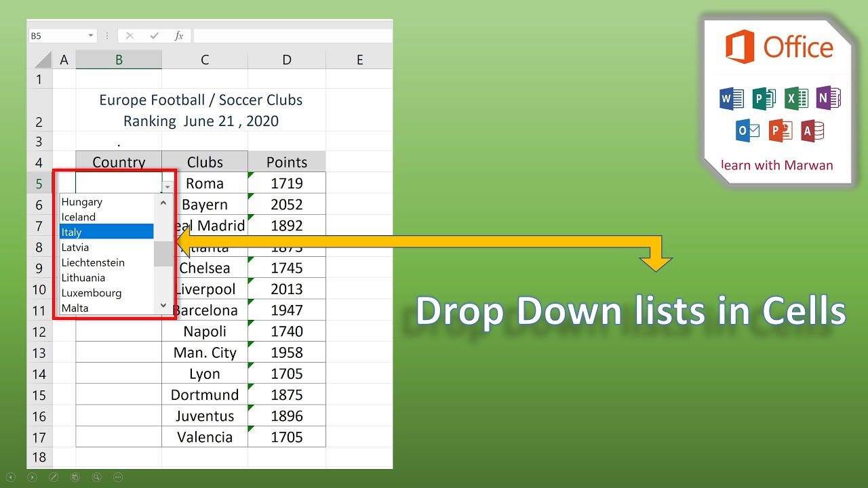Select Lithuania in the dropdown list

pyautogui.click(x=106, y=278)
